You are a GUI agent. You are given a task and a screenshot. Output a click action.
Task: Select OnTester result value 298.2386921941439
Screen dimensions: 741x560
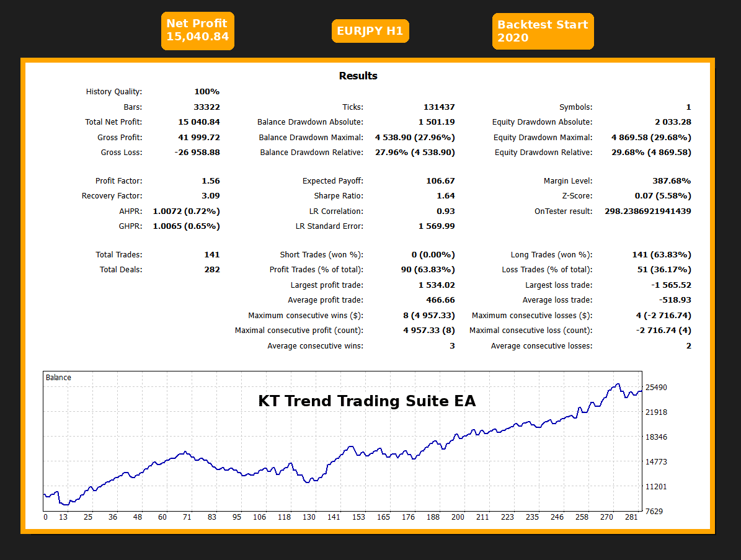[648, 211]
